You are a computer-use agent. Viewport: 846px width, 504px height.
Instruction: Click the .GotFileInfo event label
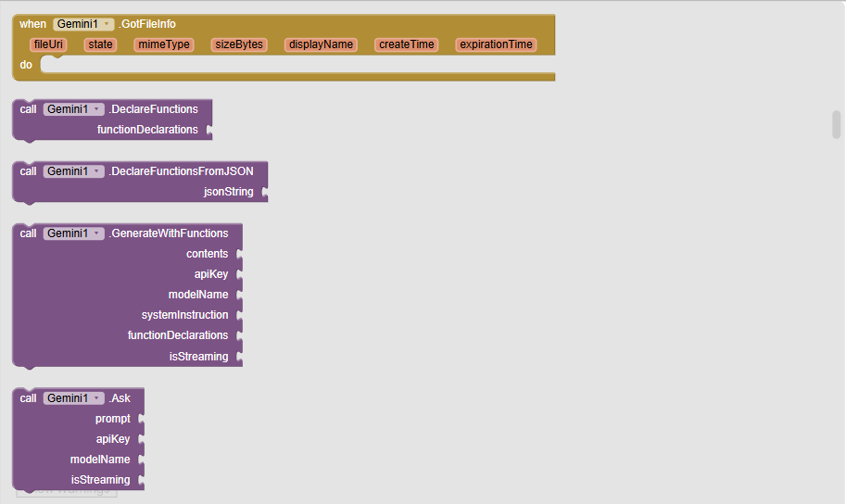pos(146,24)
